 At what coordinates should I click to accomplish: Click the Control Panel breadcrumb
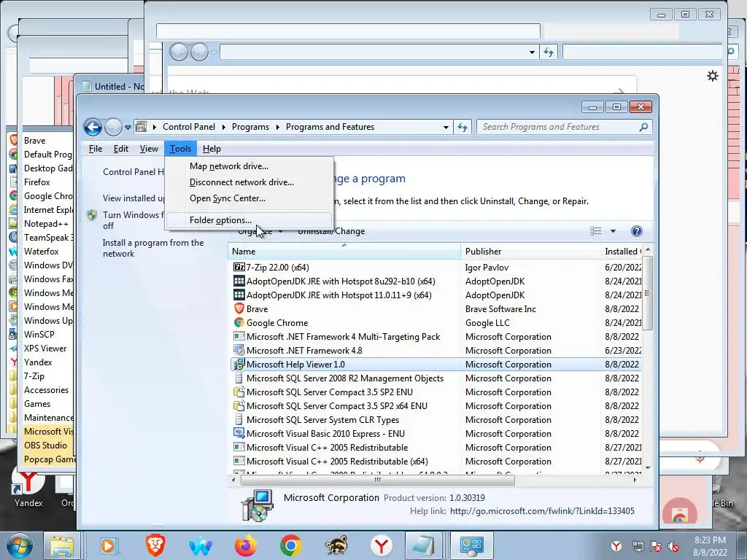tap(189, 127)
